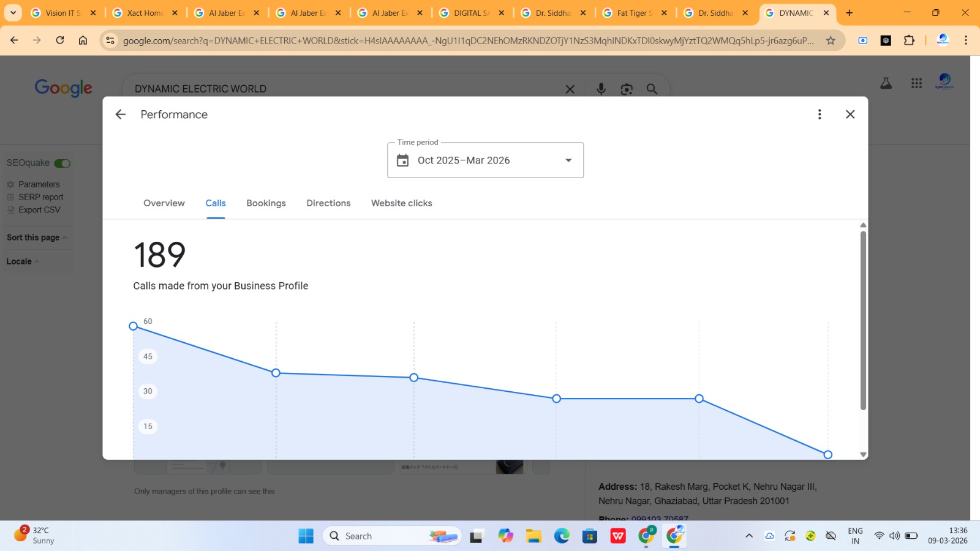Click the last data point on the calls chart
Image resolution: width=980 pixels, height=551 pixels.
click(828, 455)
